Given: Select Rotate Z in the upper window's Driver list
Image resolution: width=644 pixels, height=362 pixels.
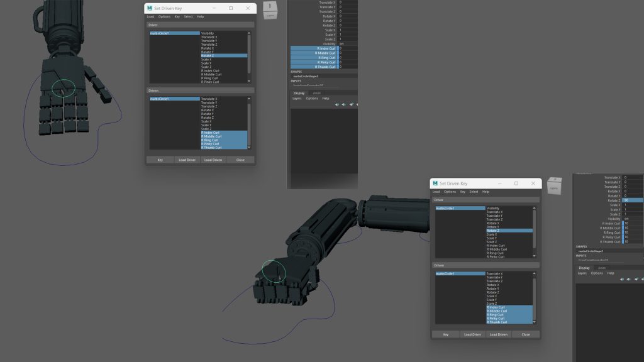Looking at the screenshot, I should (224, 56).
